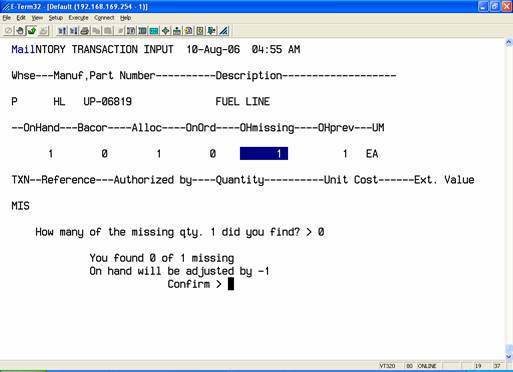This screenshot has width=513, height=372.
Task: Click the green diamond toolbar icon
Action: point(165,31)
